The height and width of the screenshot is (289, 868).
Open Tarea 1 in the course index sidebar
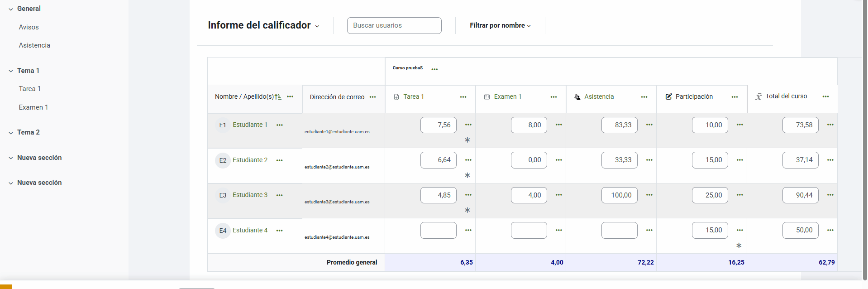point(30,89)
